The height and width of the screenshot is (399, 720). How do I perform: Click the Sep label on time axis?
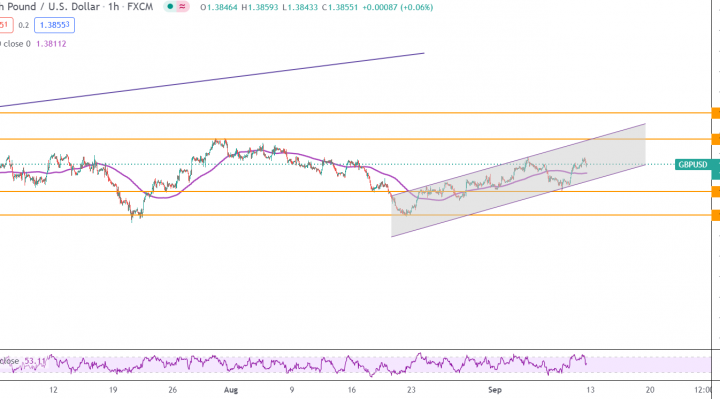[495, 390]
